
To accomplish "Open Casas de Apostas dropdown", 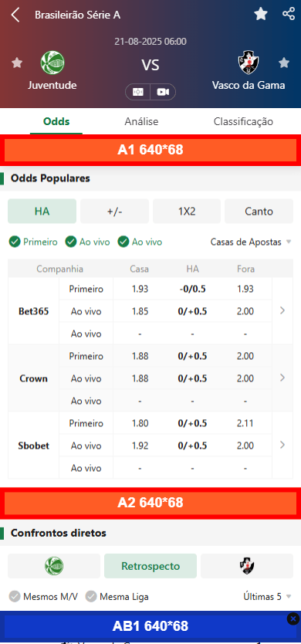I will (251, 242).
